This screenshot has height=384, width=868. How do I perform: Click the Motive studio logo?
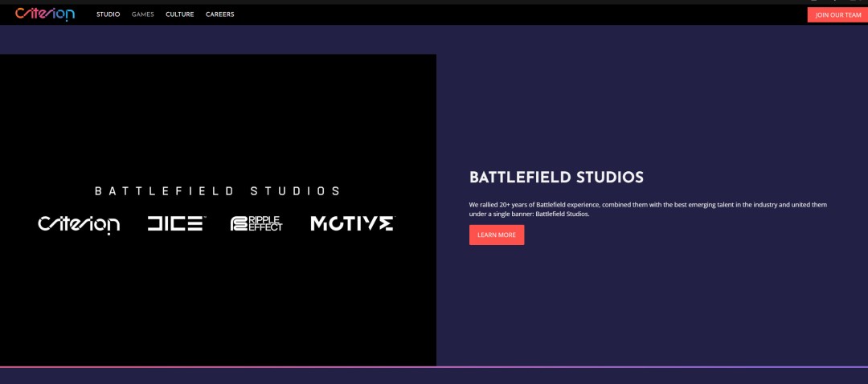click(352, 223)
